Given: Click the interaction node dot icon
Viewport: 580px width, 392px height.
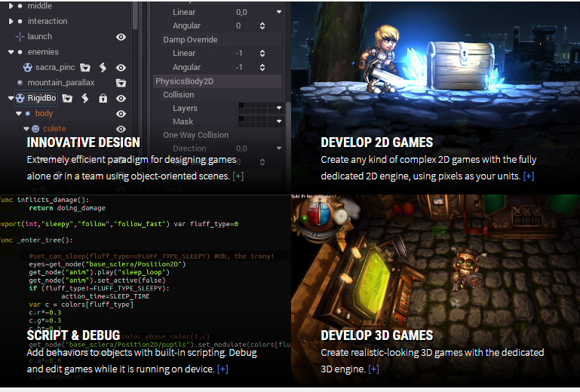Looking at the screenshot, I should 20,21.
